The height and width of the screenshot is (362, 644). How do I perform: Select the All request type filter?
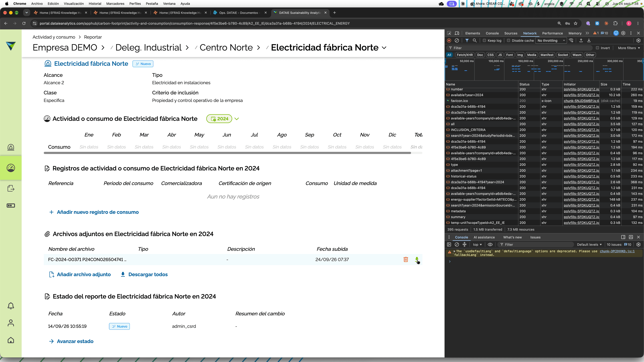coord(449,55)
